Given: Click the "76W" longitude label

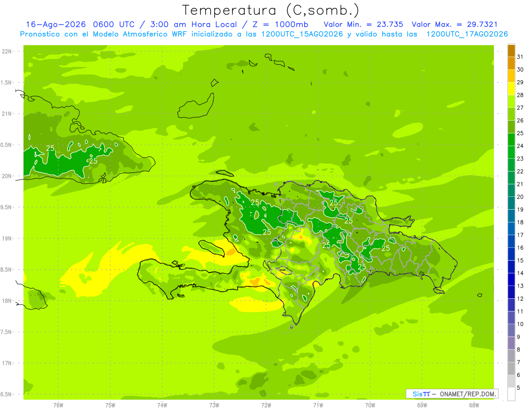Looking at the screenshot, I should (x=58, y=405).
